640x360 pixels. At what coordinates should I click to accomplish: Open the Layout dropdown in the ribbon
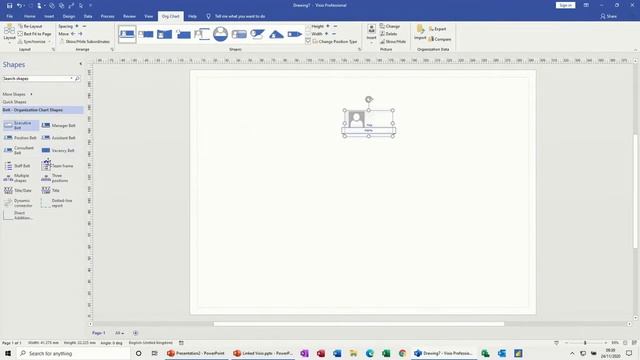tap(9, 34)
